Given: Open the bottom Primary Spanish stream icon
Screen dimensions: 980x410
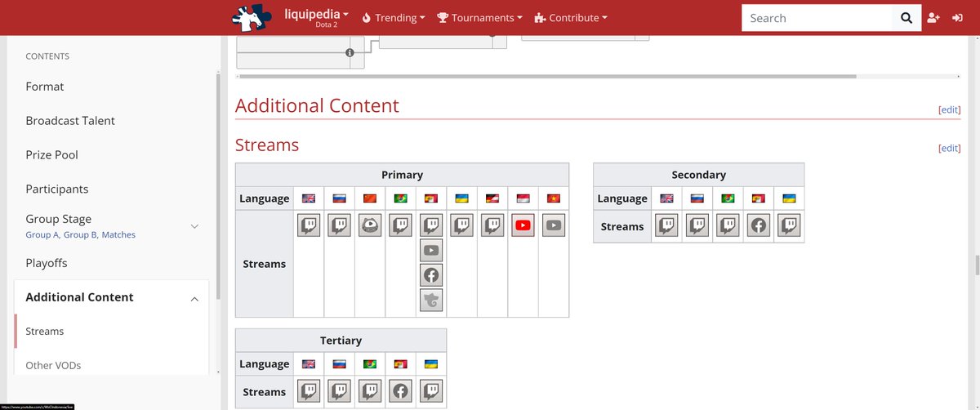Looking at the screenshot, I should pyautogui.click(x=431, y=300).
